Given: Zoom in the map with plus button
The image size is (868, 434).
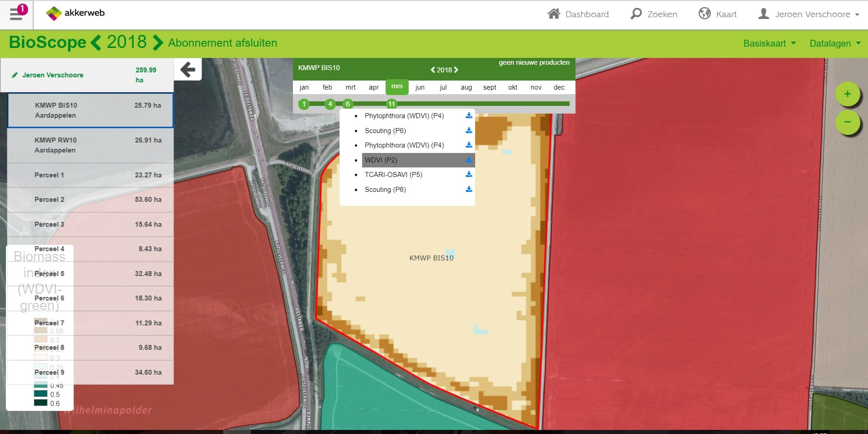Looking at the screenshot, I should (848, 94).
